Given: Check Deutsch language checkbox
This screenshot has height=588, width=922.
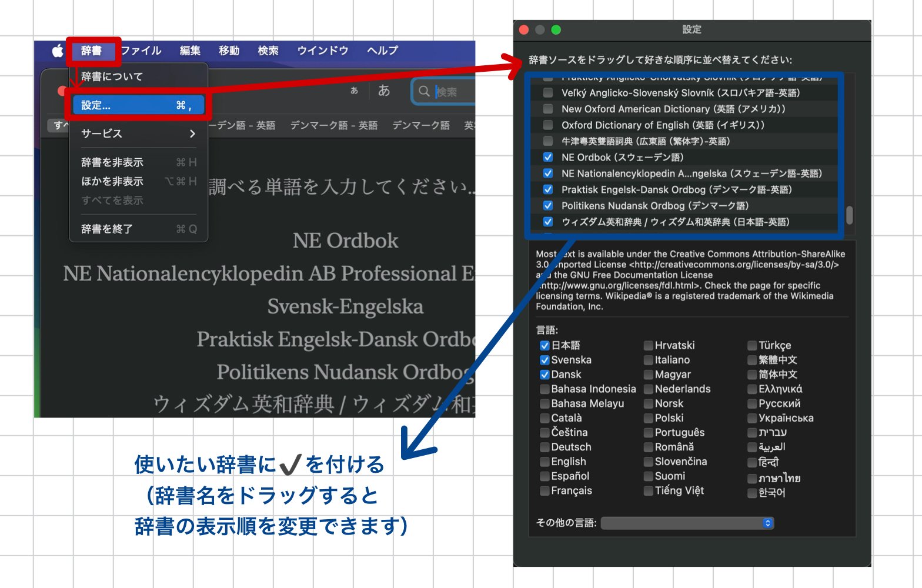Looking at the screenshot, I should (544, 447).
